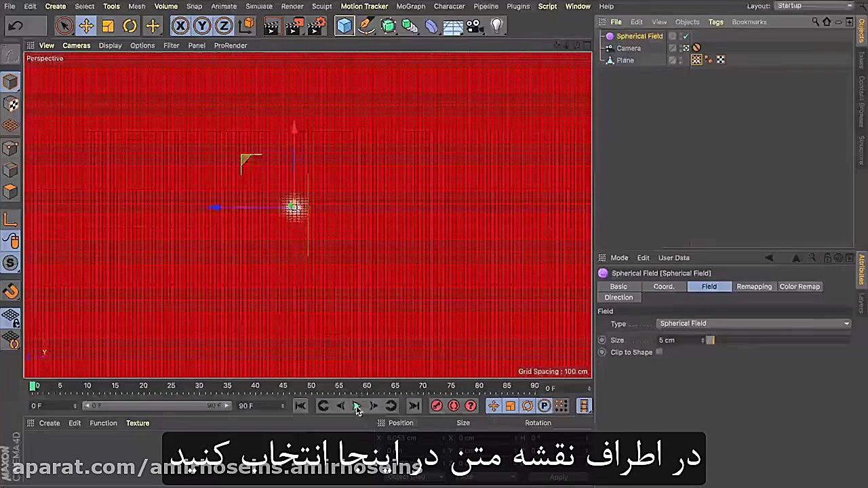The image size is (868, 488).
Task: Click the Light object icon in the toolbar
Action: tap(496, 26)
